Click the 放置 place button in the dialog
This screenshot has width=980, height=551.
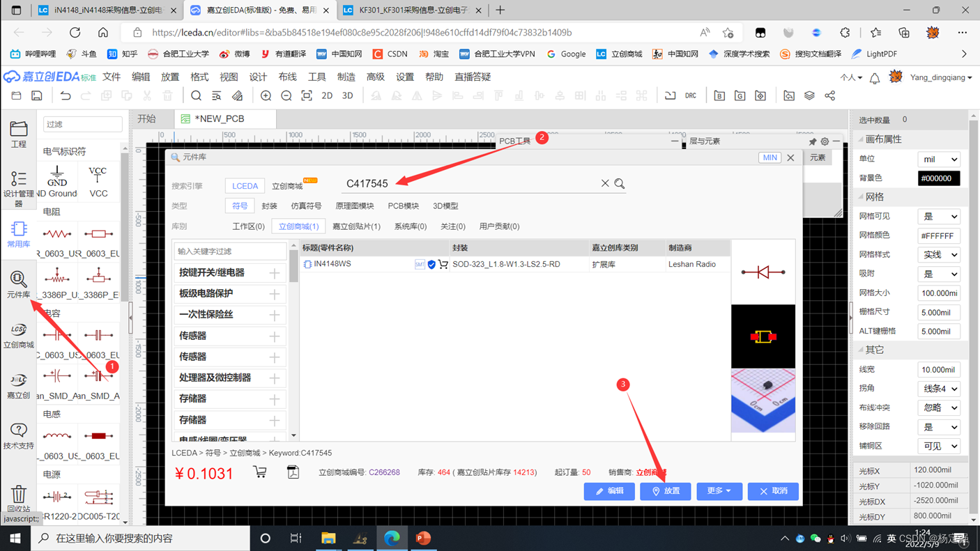666,491
